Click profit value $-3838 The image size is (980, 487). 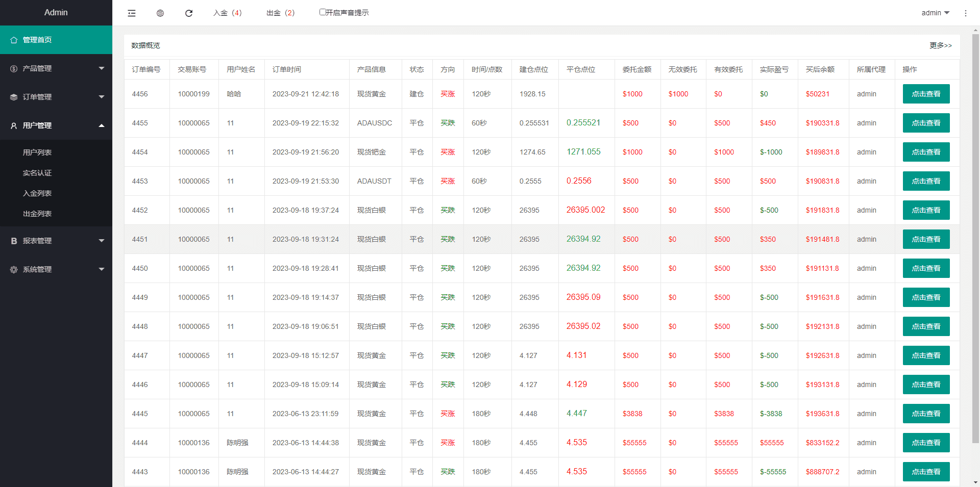[771, 414]
